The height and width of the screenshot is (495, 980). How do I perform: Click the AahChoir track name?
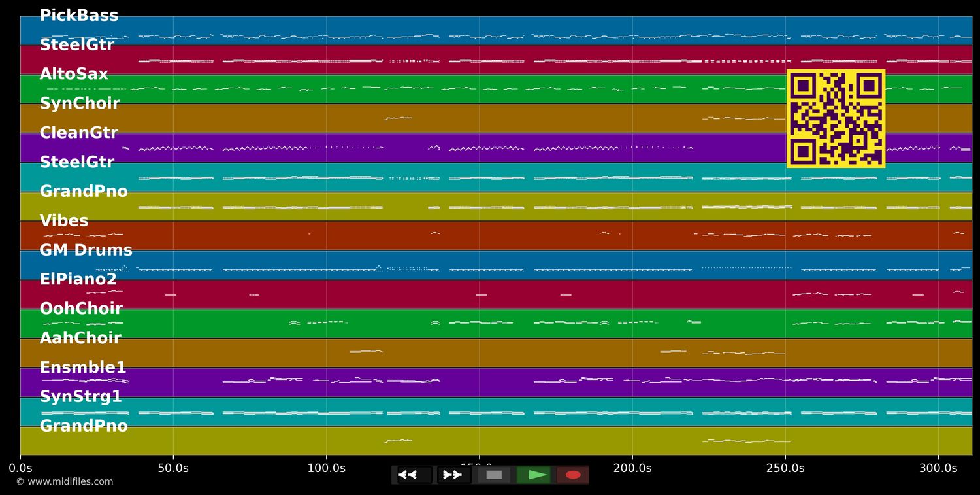click(80, 338)
